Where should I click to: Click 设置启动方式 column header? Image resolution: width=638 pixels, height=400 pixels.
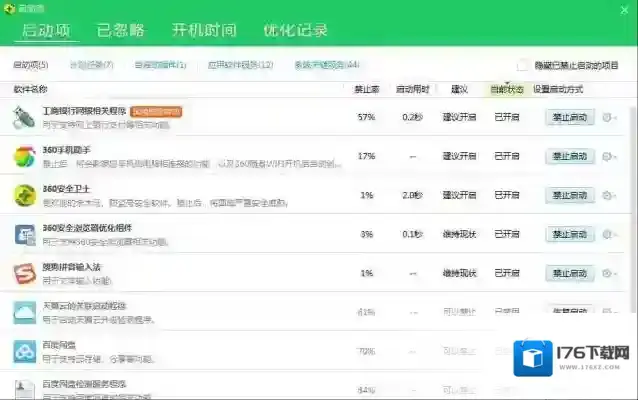[x=558, y=89]
